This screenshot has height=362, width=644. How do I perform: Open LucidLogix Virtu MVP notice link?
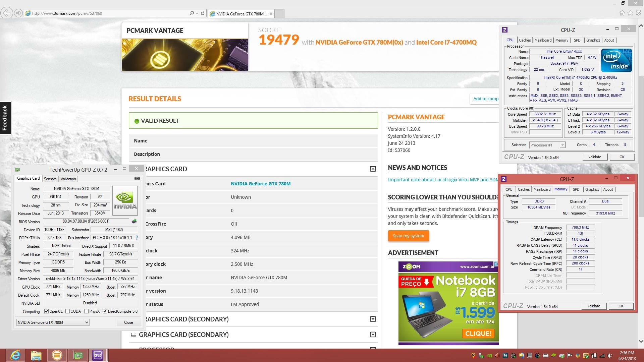click(x=443, y=180)
